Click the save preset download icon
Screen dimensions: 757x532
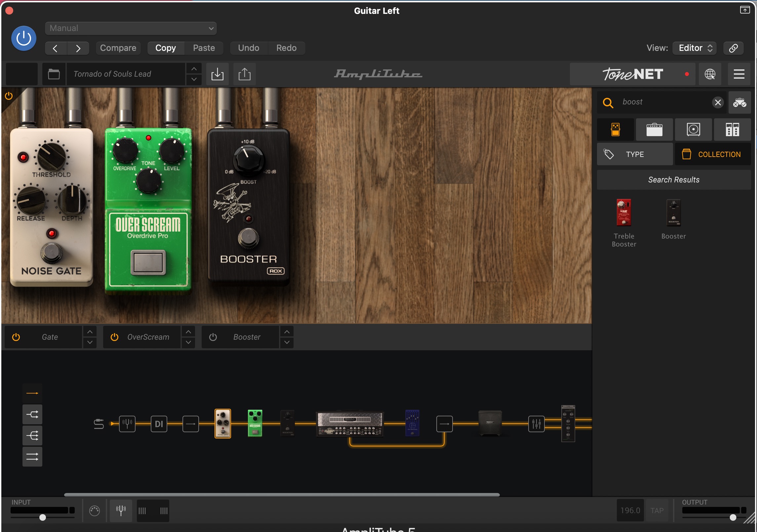(218, 74)
